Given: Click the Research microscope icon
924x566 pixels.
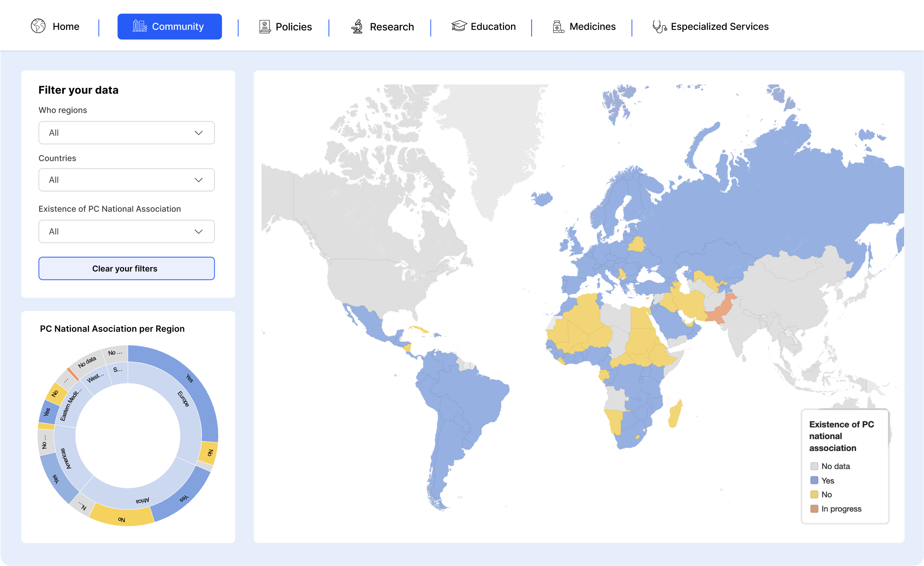Looking at the screenshot, I should [357, 27].
